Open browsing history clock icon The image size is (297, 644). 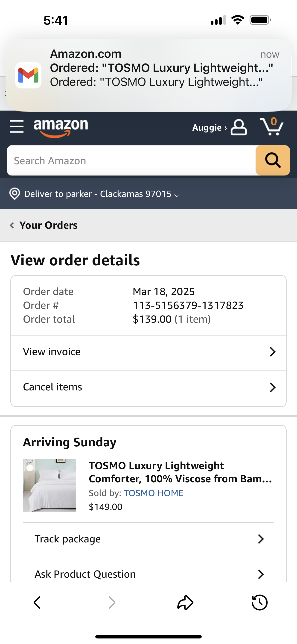[x=259, y=602]
